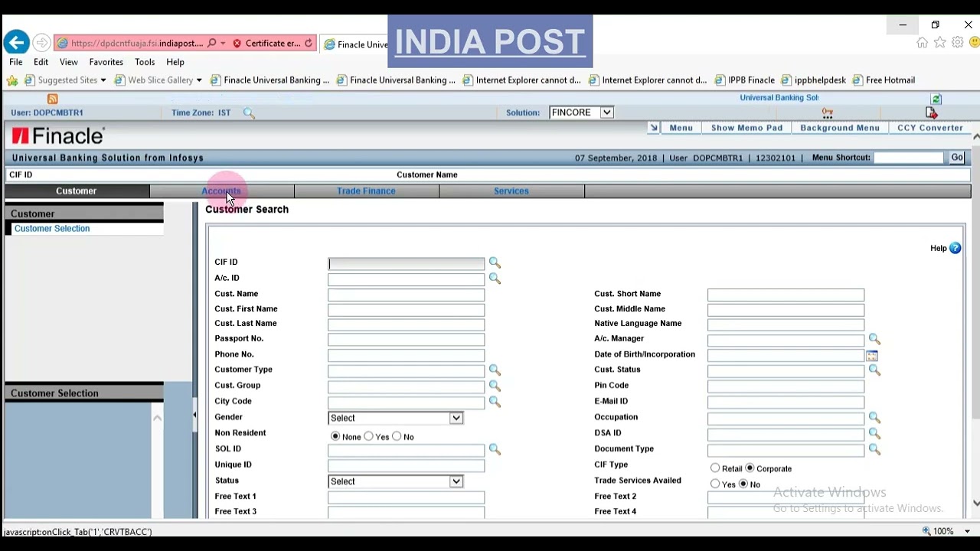The width and height of the screenshot is (980, 551).
Task: Open Occupation lookup icon
Action: [874, 418]
